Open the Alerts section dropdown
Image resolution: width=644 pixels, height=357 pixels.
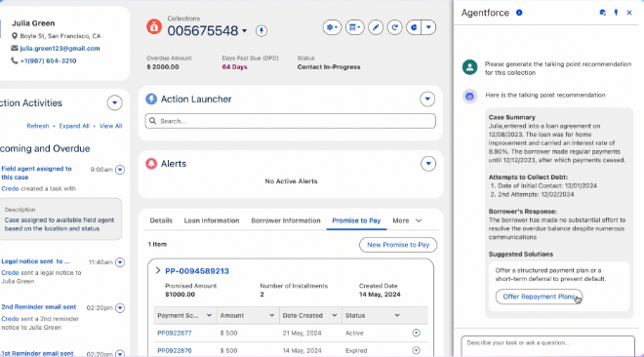pyautogui.click(x=428, y=164)
